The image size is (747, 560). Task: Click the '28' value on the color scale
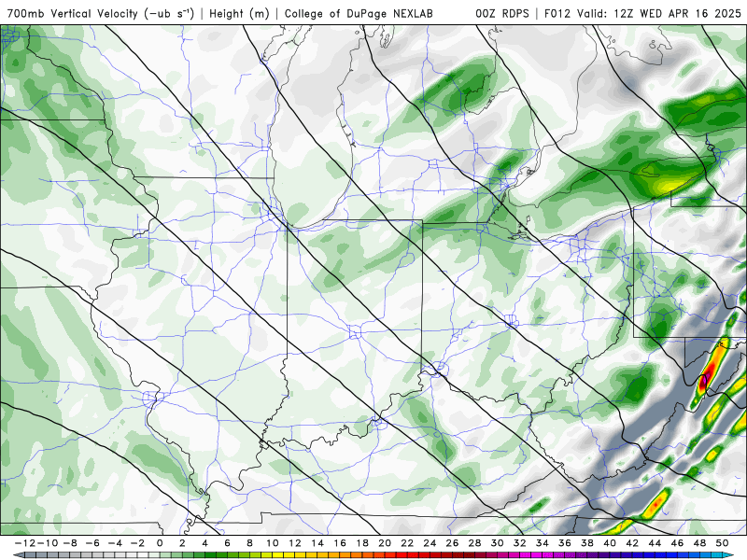pyautogui.click(x=474, y=543)
